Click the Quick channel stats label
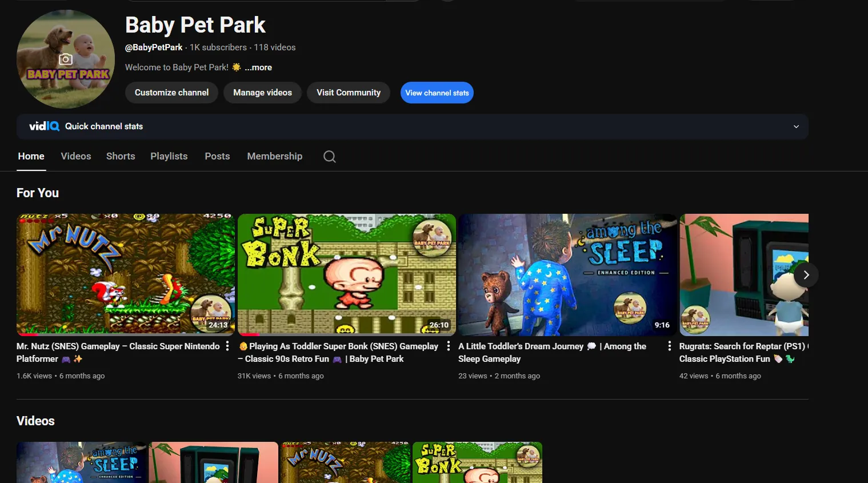The height and width of the screenshot is (483, 868). click(104, 126)
